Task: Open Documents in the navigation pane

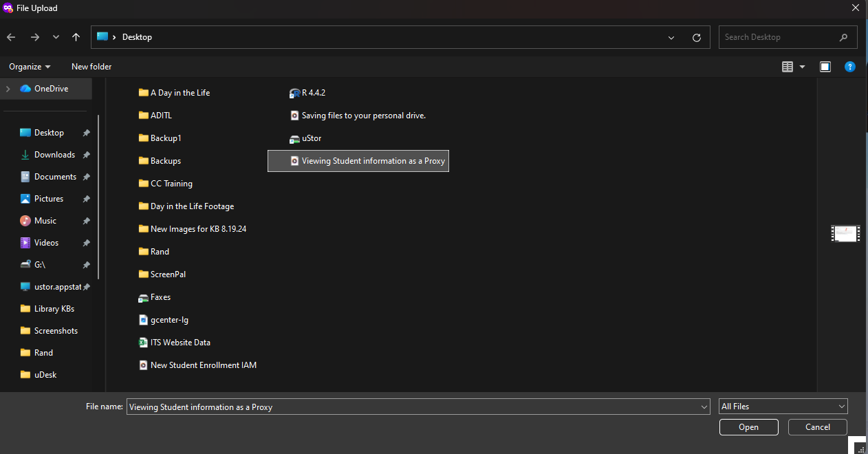Action: (48, 177)
